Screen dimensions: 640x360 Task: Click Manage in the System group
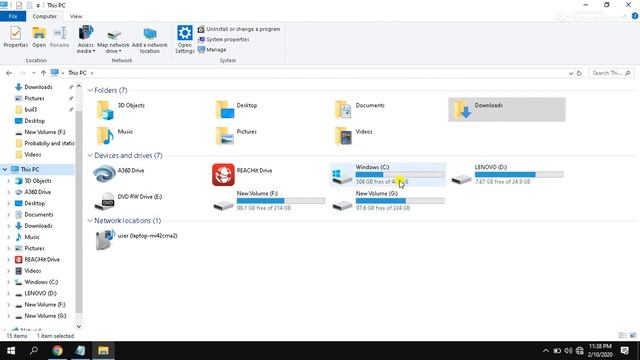click(212, 50)
